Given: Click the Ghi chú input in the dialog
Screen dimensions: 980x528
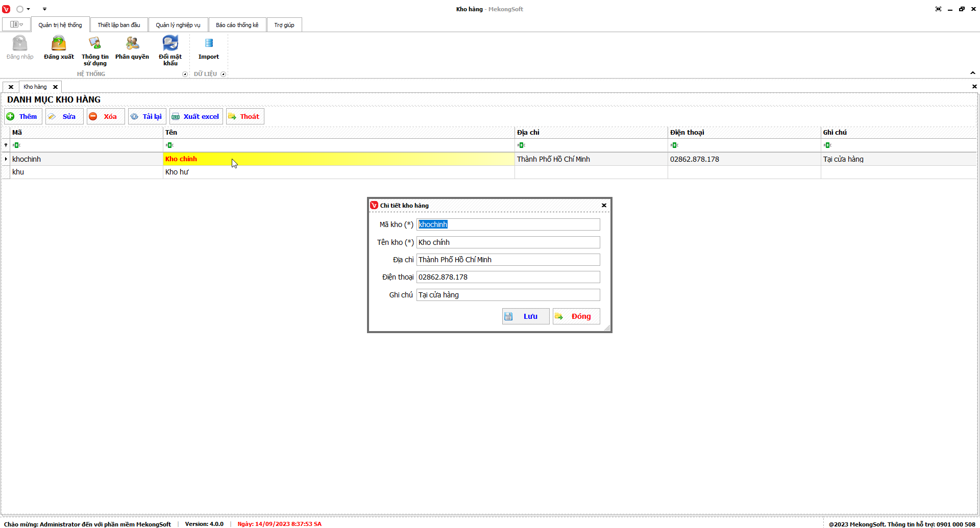Looking at the screenshot, I should (x=508, y=295).
